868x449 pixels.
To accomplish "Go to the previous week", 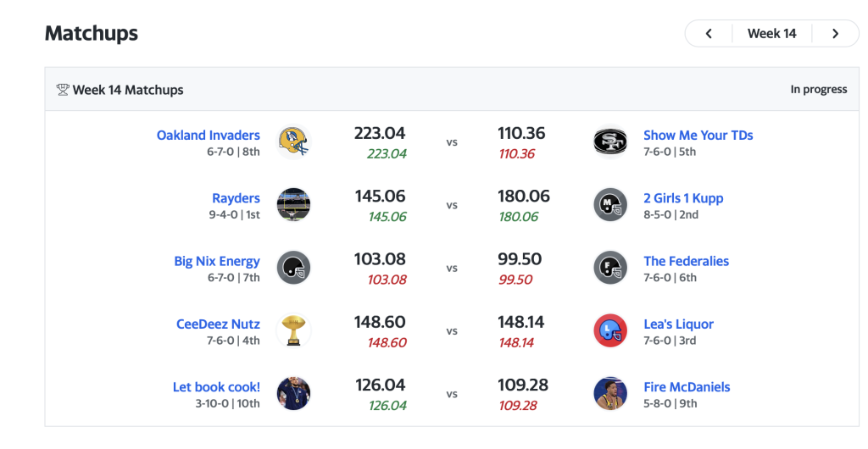I will [x=709, y=34].
